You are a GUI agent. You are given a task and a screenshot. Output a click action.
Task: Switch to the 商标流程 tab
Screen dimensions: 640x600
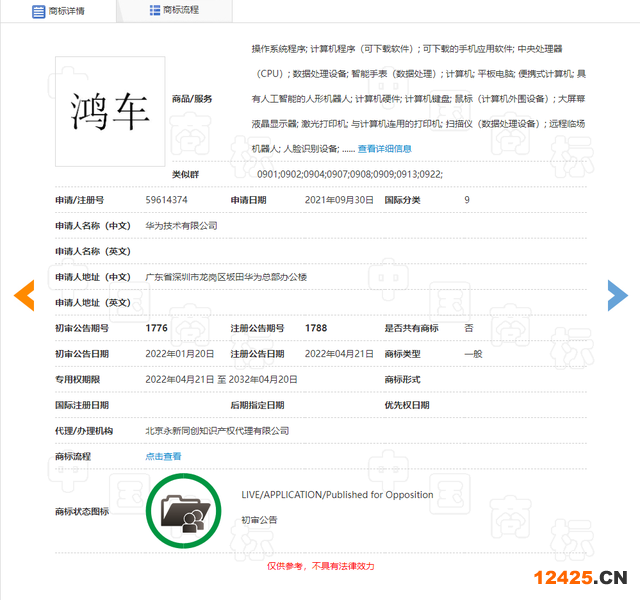[x=175, y=10]
